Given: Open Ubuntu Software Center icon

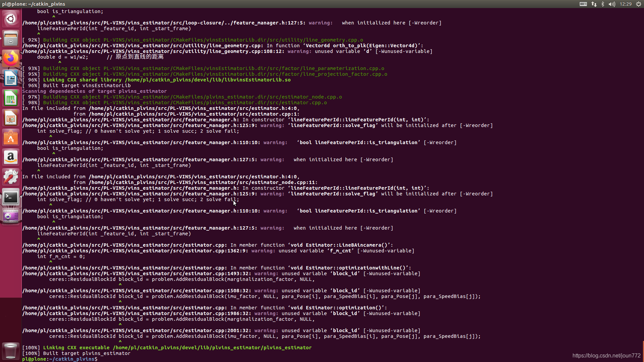Looking at the screenshot, I should point(11,138).
